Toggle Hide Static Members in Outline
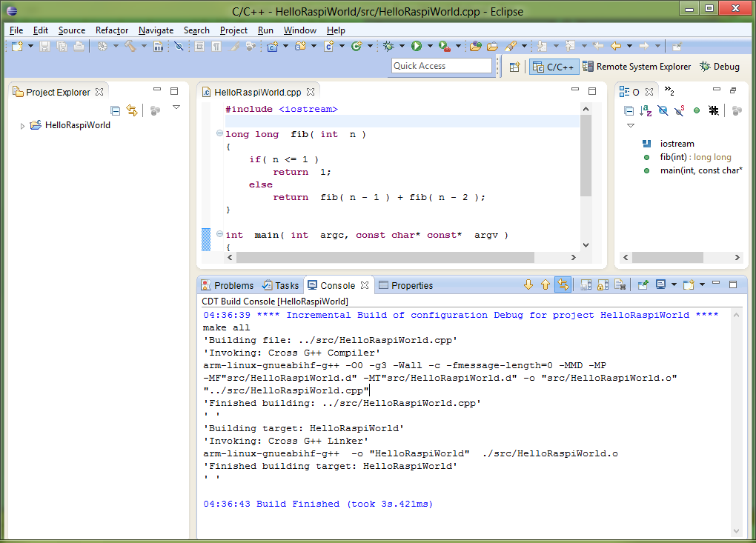756x543 pixels. [680, 111]
